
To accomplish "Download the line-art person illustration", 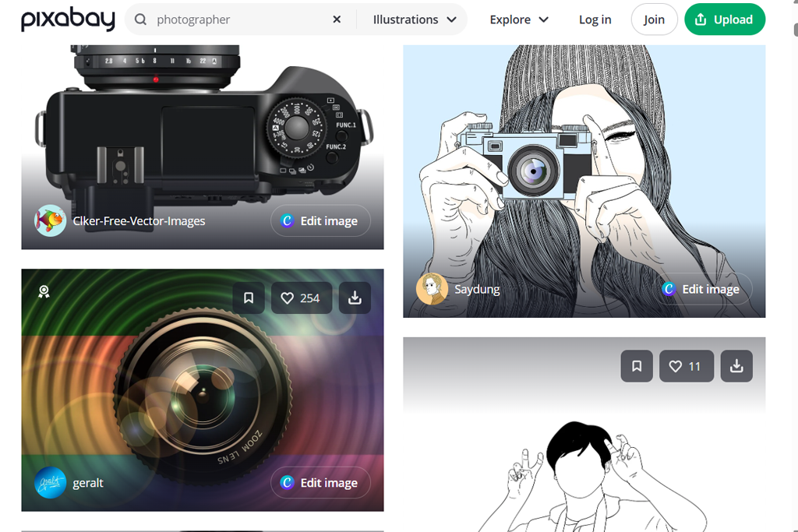I will (x=736, y=365).
